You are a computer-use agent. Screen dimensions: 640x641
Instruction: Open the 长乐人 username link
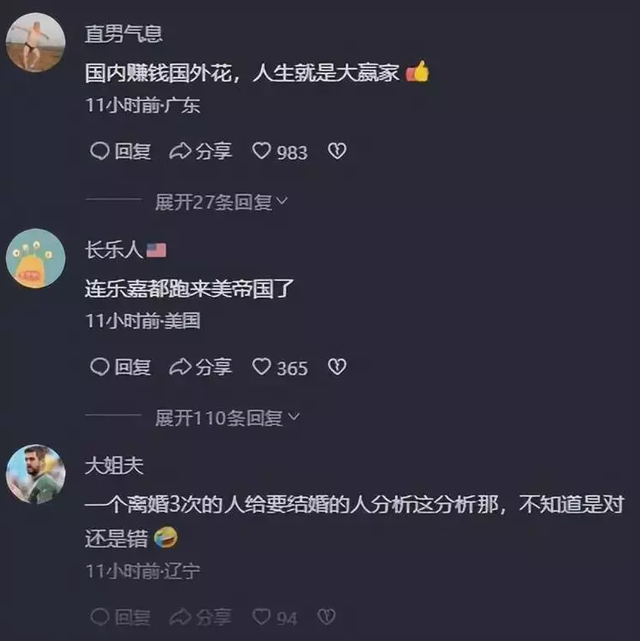point(114,250)
